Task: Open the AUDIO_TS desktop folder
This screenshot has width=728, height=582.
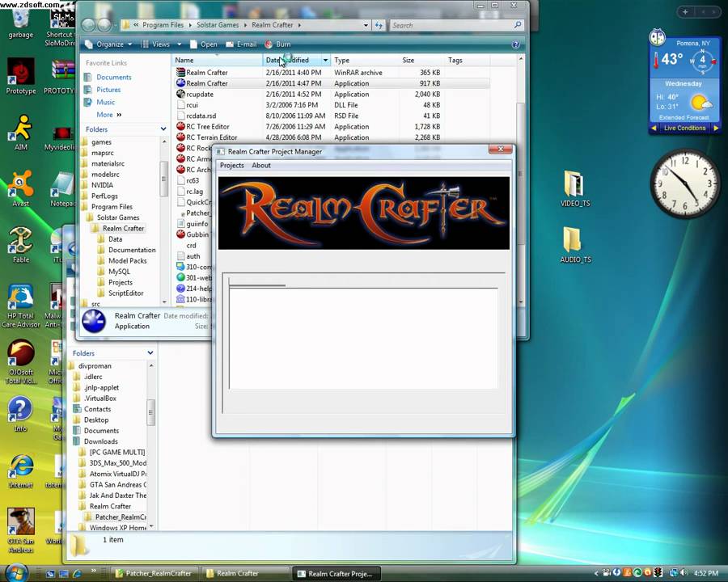Action: point(575,245)
